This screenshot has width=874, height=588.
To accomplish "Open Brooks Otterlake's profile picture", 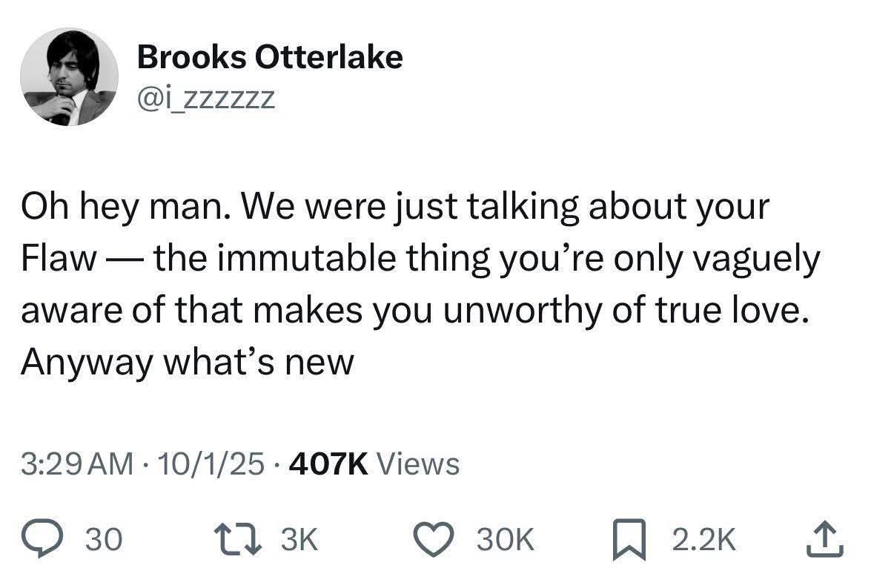I will [69, 78].
